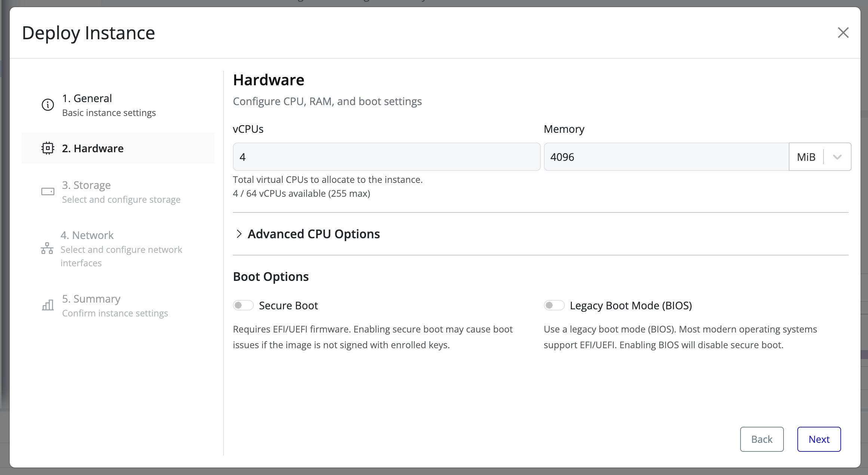Turn on Legacy Boot Mode (BIOS)
Screen dimensions: 868x475
[x=554, y=305]
